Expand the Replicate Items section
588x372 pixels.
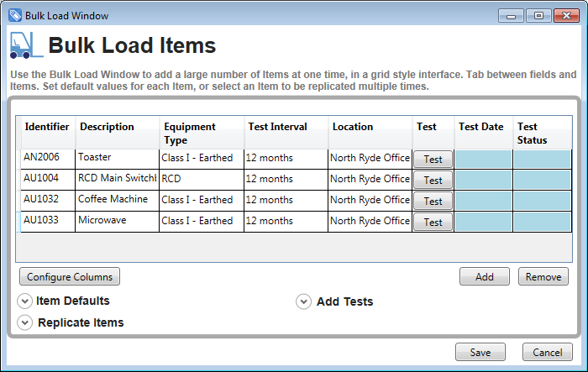click(x=25, y=323)
